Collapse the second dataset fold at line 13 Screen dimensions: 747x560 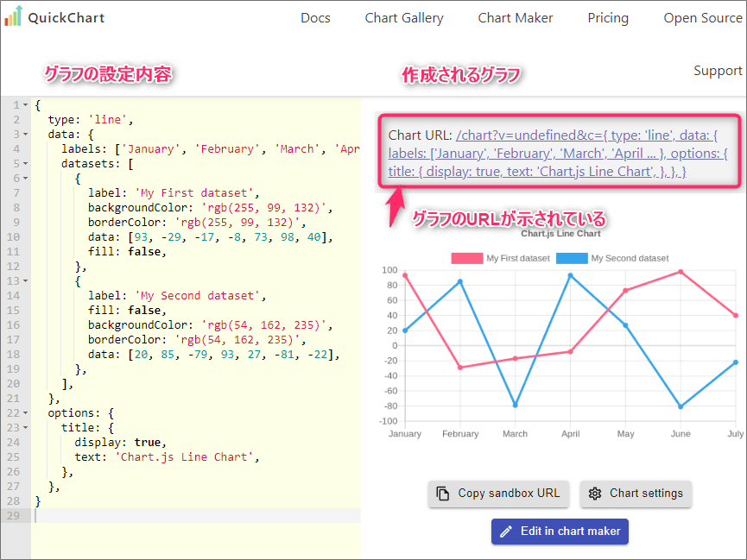click(x=25, y=281)
